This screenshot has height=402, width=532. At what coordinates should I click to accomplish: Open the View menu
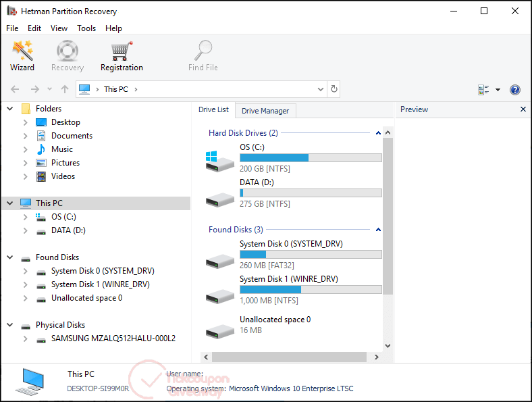pos(59,28)
